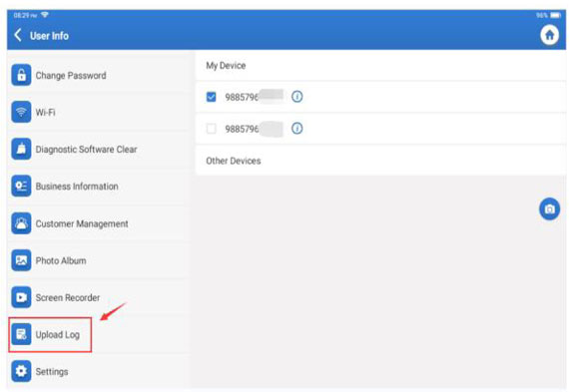Open the home screen icon

tap(549, 35)
